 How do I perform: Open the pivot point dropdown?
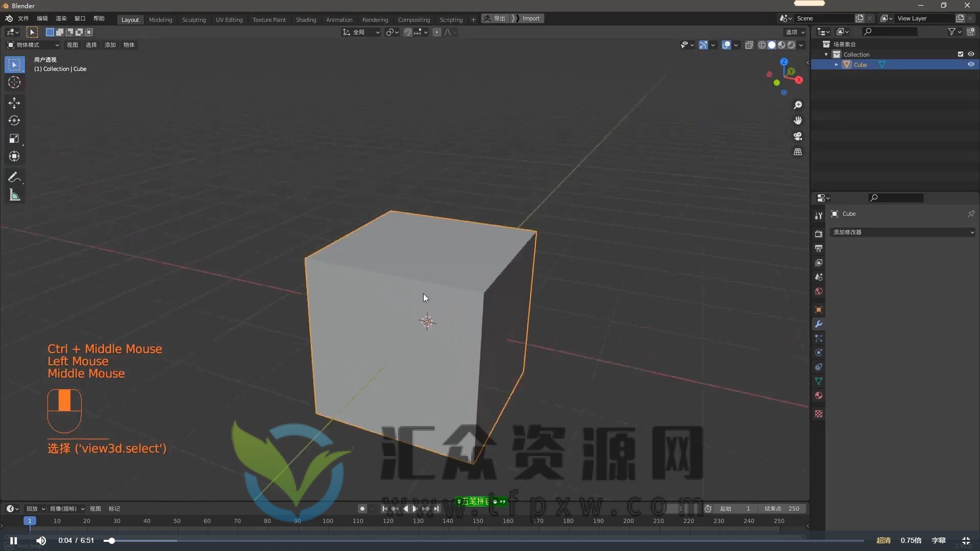tap(392, 32)
